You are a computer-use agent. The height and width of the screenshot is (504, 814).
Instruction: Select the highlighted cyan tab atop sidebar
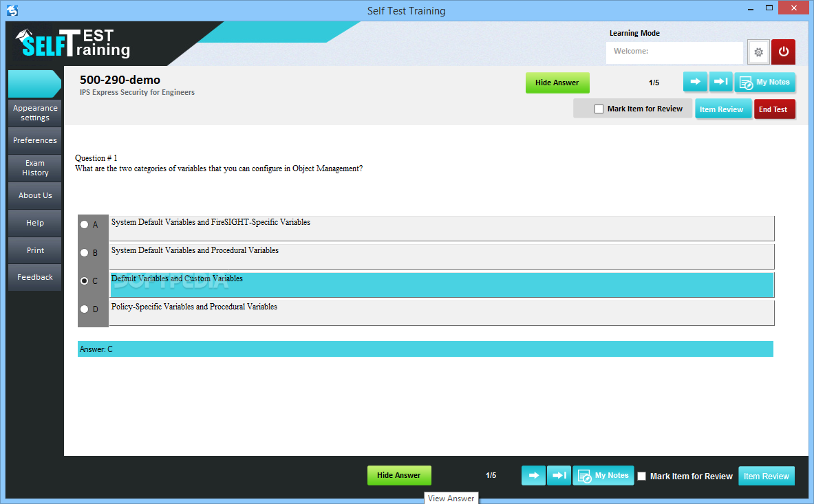[x=35, y=83]
